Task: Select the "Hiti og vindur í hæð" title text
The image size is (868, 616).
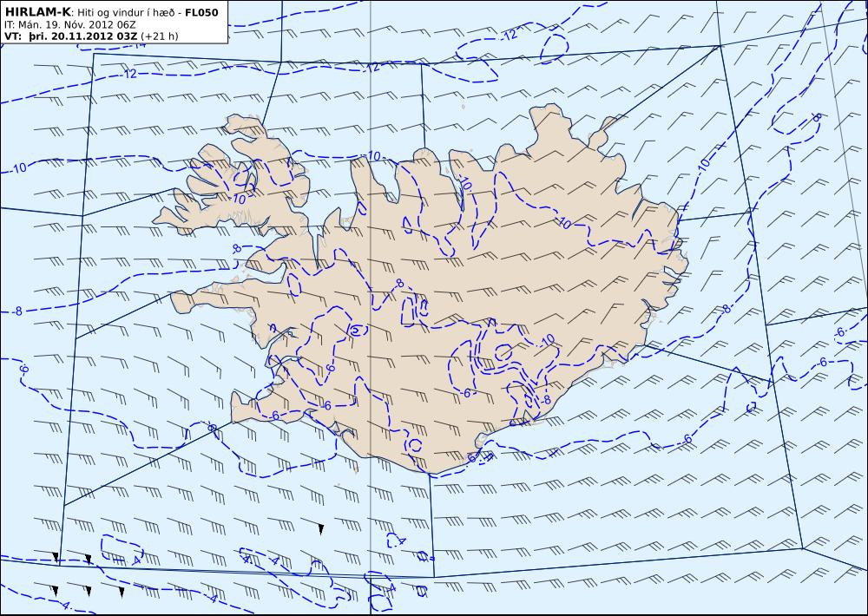Action: [126, 13]
